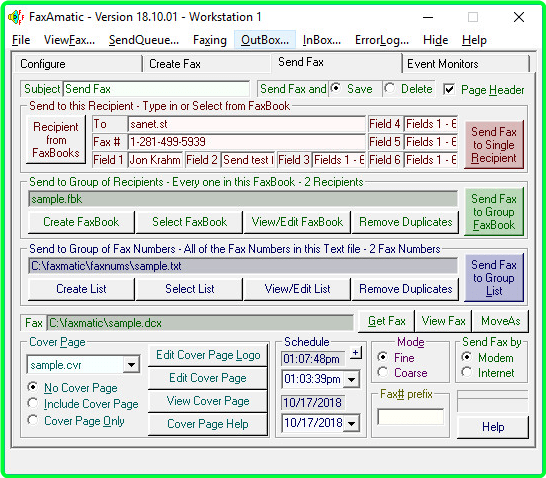Click the bottom-right Help button
This screenshot has height=478, width=546.
click(x=493, y=426)
